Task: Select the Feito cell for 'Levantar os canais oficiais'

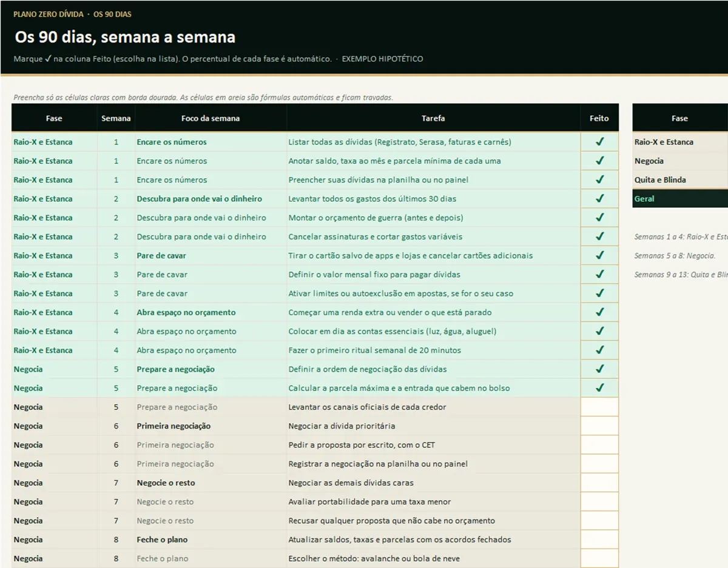Action: (599, 407)
